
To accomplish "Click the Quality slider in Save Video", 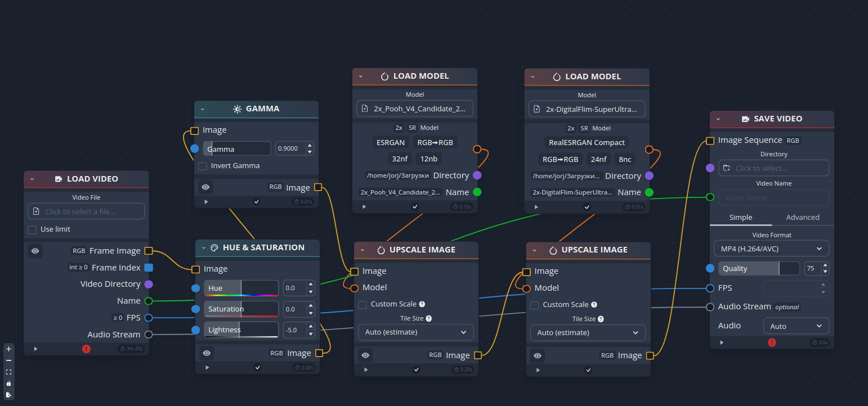I will coord(759,268).
